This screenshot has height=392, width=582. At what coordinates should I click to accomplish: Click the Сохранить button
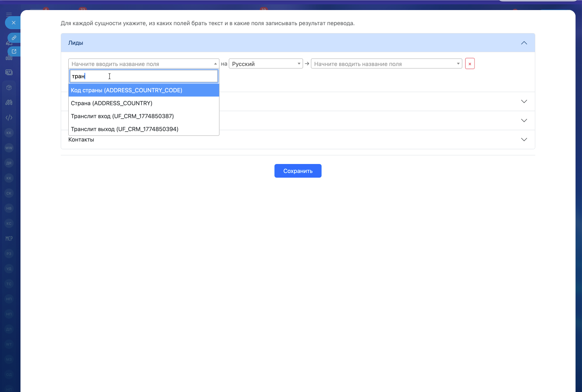[298, 171]
